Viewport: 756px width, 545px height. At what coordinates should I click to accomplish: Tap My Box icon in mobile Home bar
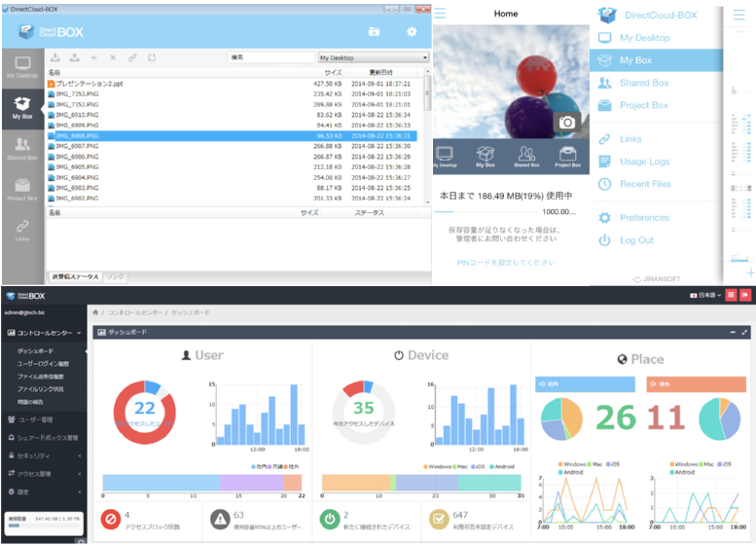coord(486,157)
